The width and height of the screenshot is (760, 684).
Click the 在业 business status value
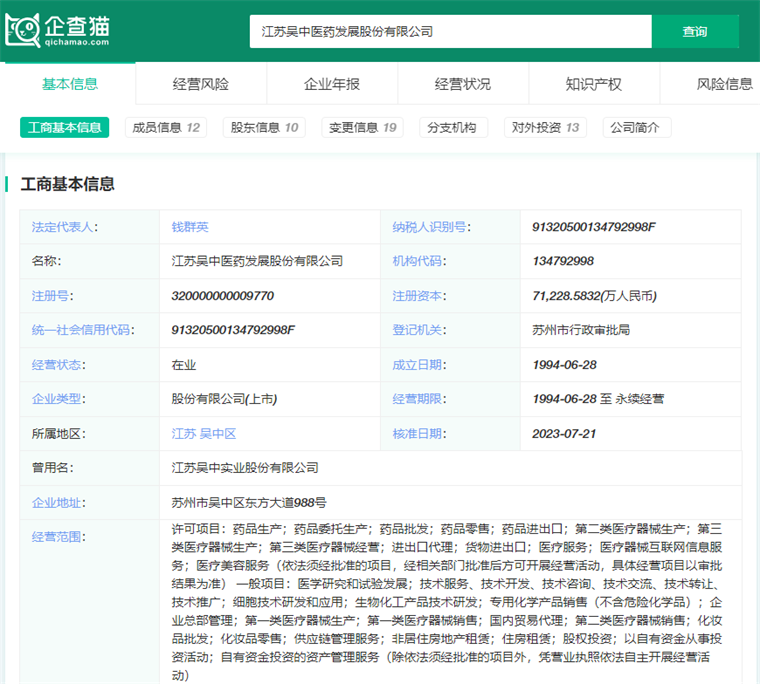(x=184, y=365)
